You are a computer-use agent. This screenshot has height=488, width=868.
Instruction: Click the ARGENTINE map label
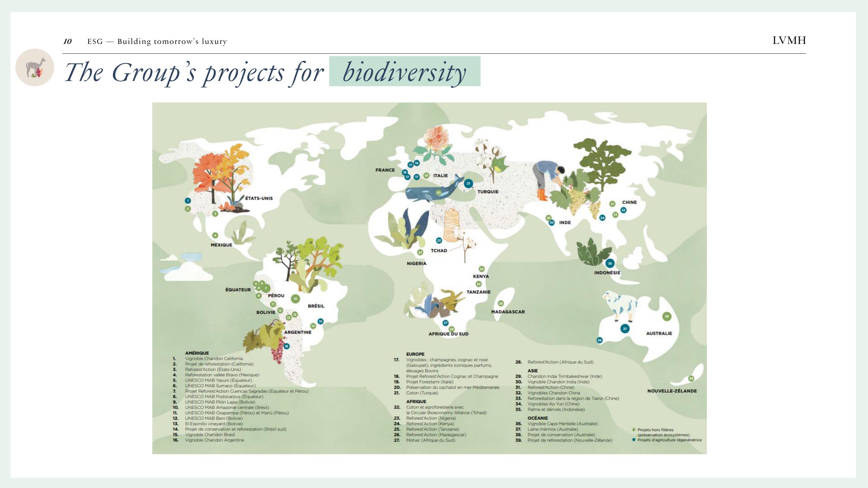pos(297,332)
